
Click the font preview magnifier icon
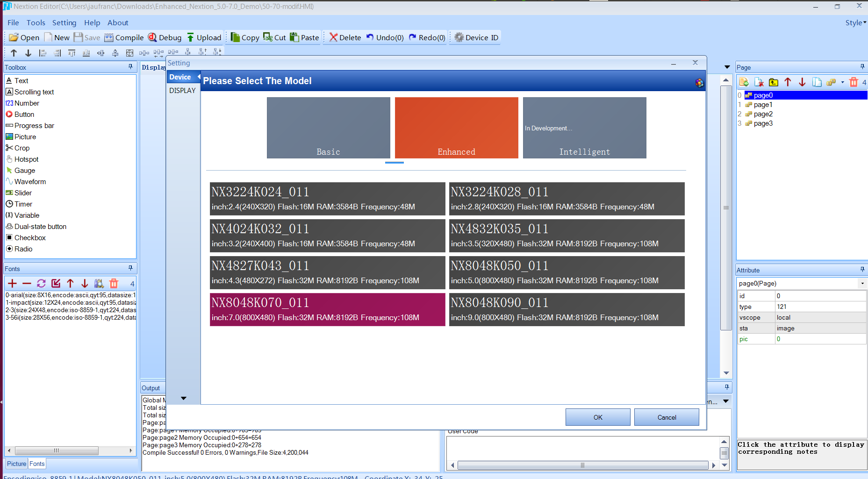click(x=99, y=283)
